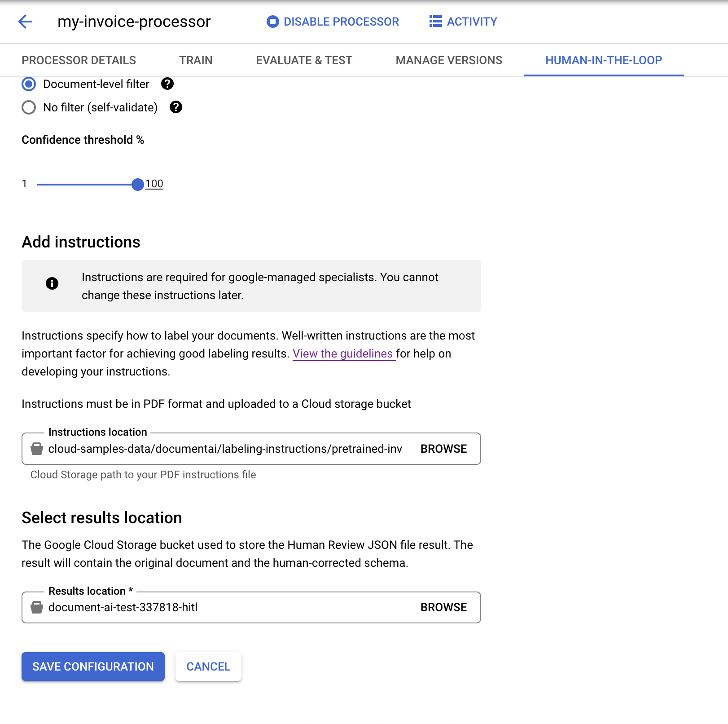
Task: Open the View the guidelines link
Action: tap(343, 354)
